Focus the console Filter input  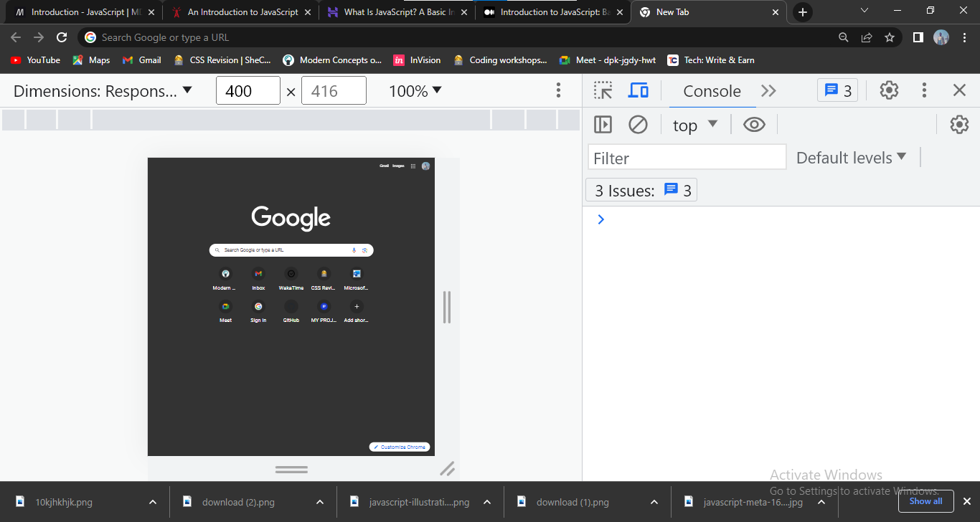tap(687, 158)
